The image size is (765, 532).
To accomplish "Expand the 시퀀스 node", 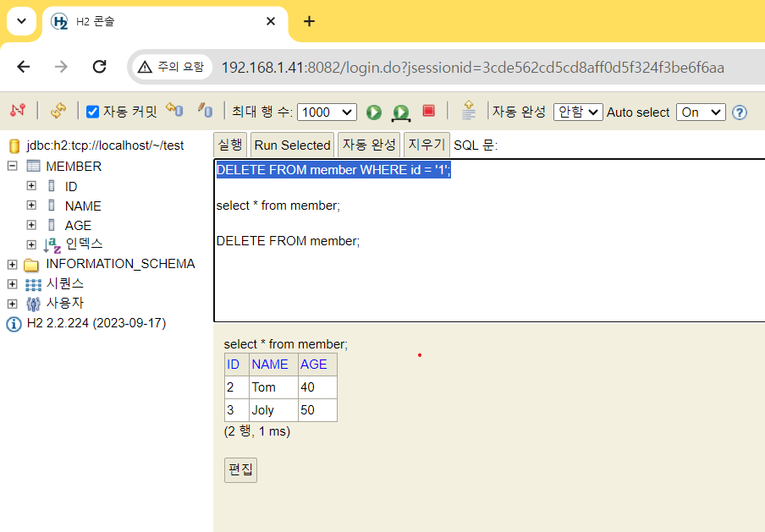I will (12, 284).
